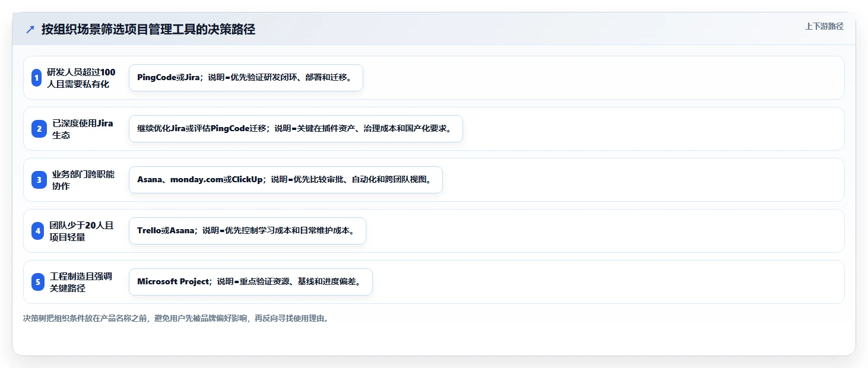Open the Trello或Asana recommendation box
Screen dimensions: 868x368
(248, 231)
